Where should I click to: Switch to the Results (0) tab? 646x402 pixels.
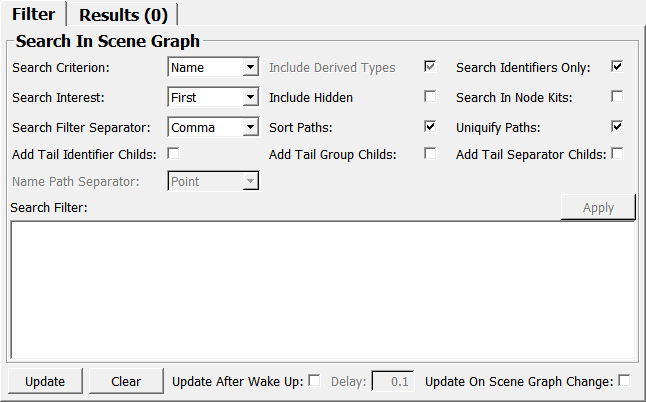click(x=122, y=15)
